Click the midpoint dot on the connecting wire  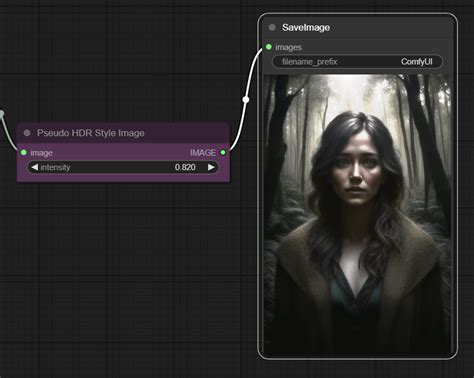pyautogui.click(x=246, y=99)
